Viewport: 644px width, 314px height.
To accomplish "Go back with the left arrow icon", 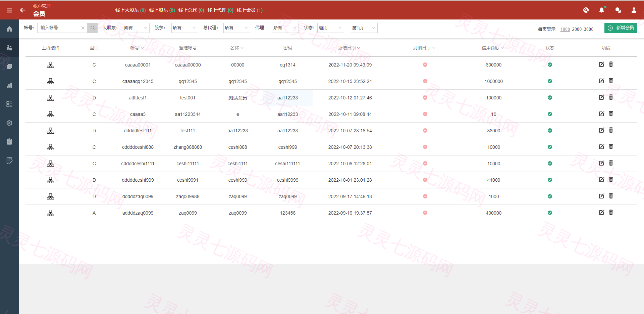I will (x=23, y=10).
